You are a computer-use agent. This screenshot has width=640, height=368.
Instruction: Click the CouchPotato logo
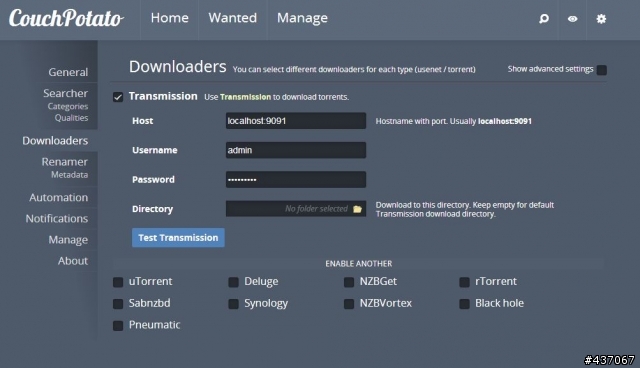tap(66, 18)
